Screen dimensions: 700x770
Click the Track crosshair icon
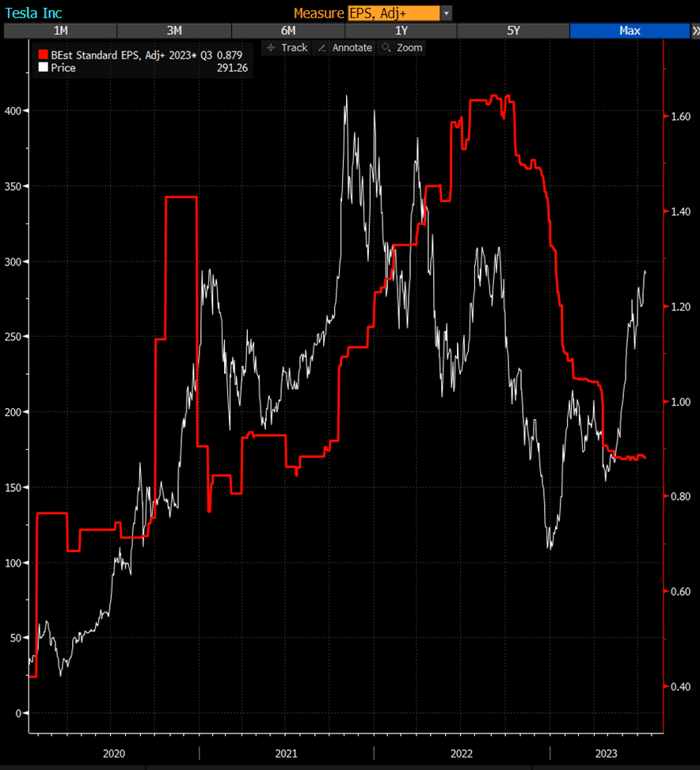coord(272,48)
